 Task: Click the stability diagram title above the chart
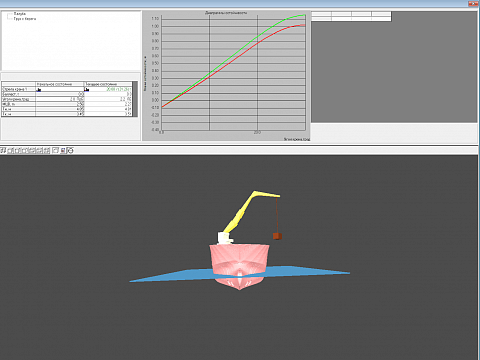(226, 13)
